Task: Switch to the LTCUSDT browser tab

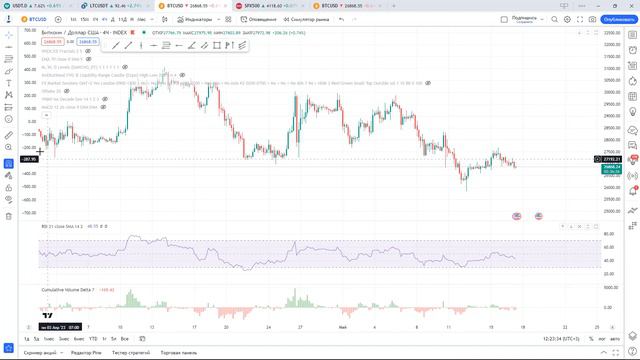Action: [x=115, y=6]
